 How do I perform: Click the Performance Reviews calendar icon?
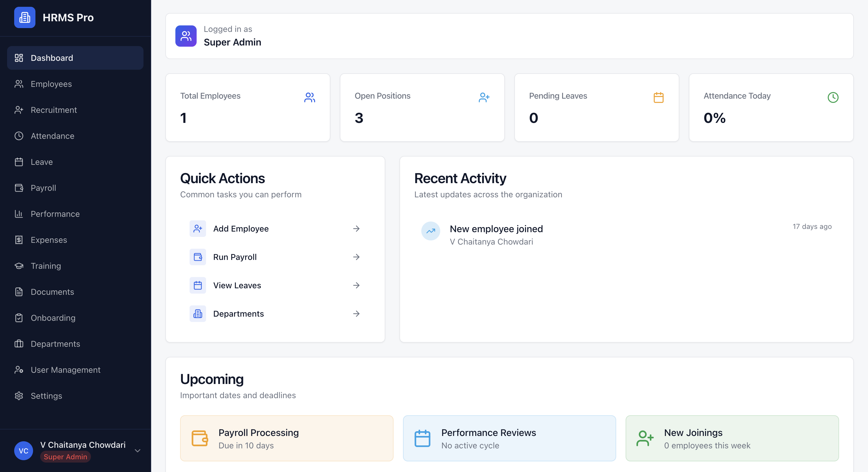point(422,438)
